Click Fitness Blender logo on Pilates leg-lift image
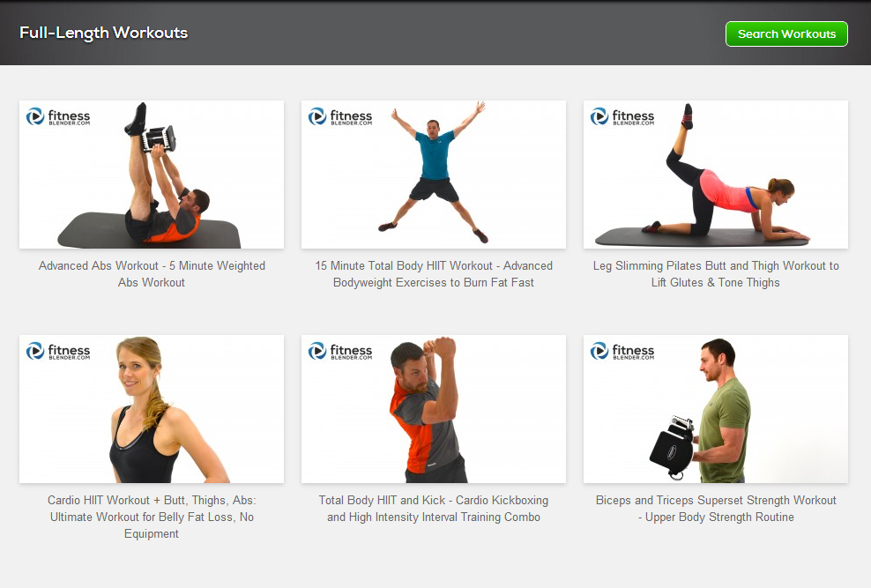The image size is (871, 588). 622,116
